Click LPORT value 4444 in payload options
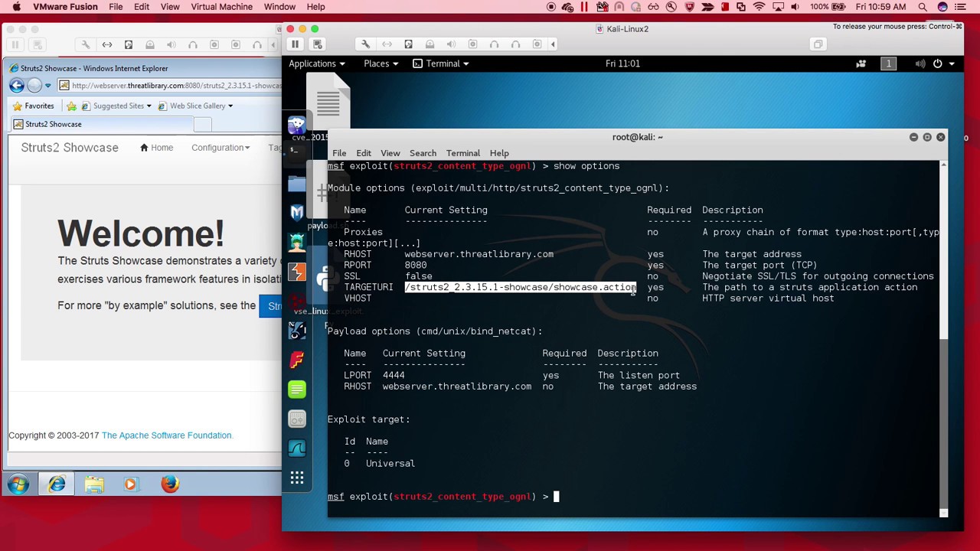Image resolution: width=980 pixels, height=551 pixels. click(394, 375)
